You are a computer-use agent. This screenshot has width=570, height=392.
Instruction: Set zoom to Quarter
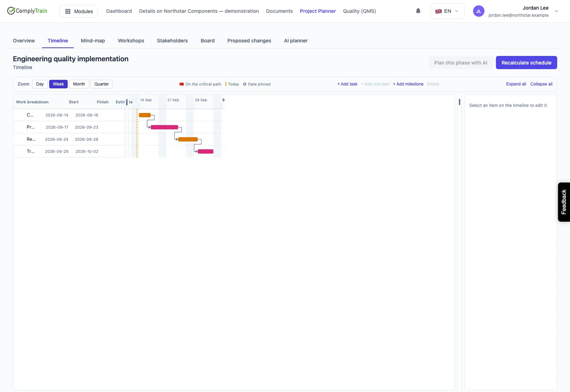tap(102, 84)
